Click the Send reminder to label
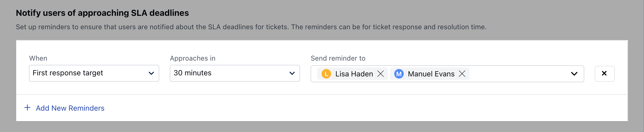Viewport: 644px width, 132px height. tap(338, 58)
